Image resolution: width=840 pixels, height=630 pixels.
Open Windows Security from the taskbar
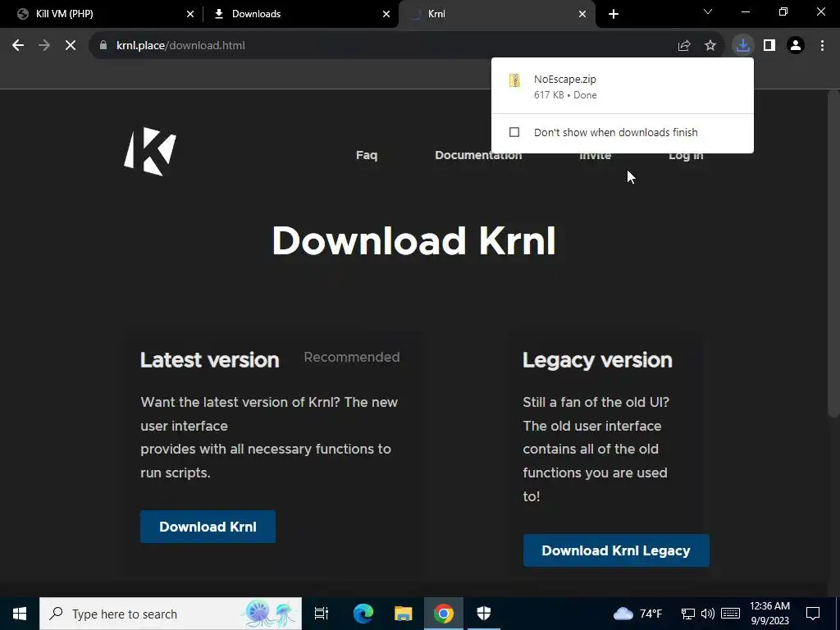484,614
